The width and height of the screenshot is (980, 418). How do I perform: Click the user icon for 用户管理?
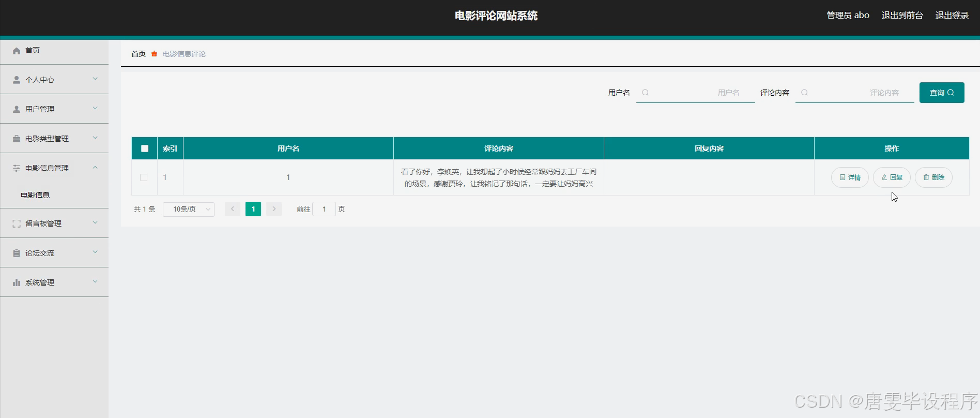(x=17, y=109)
